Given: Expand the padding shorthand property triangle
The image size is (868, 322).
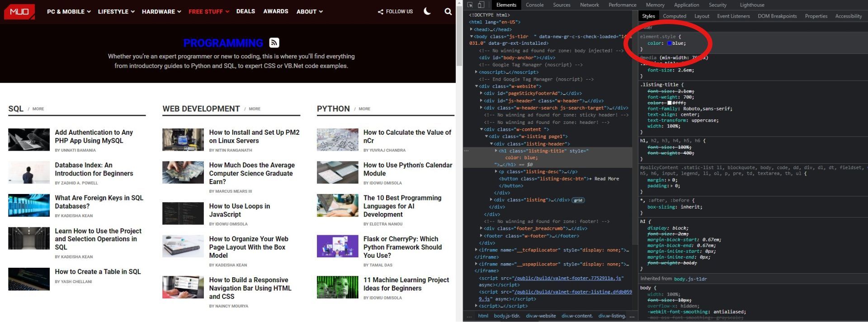Looking at the screenshot, I should click(673, 186).
